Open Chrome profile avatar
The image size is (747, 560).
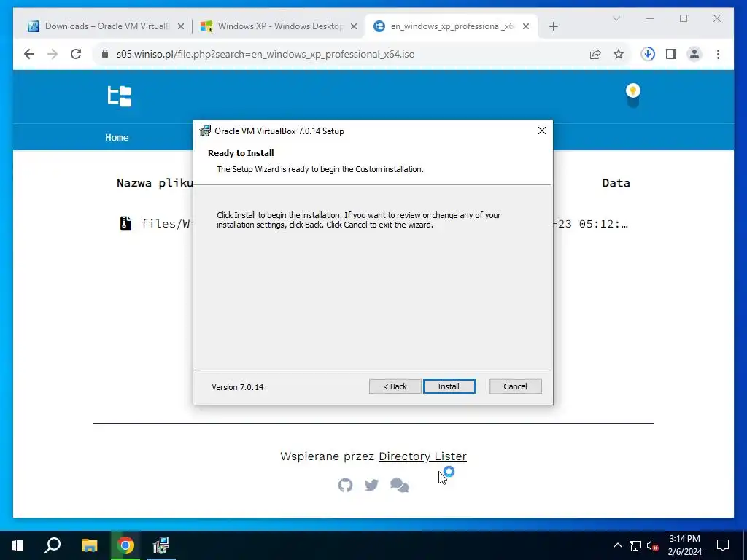tap(694, 54)
